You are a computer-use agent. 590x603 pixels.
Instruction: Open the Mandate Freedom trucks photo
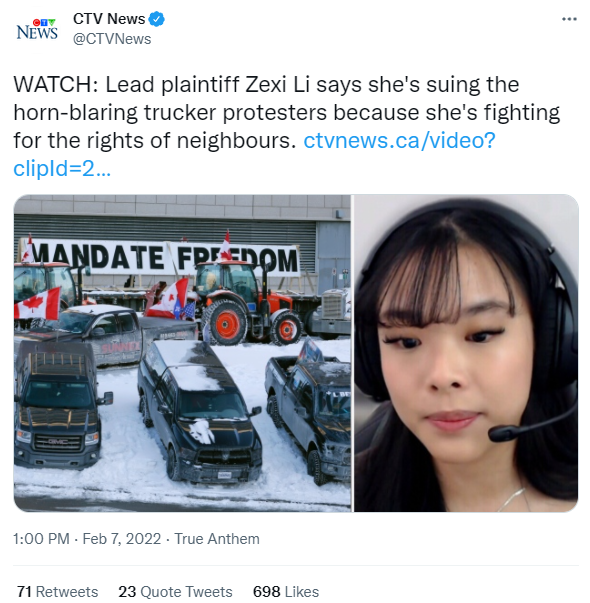point(182,353)
